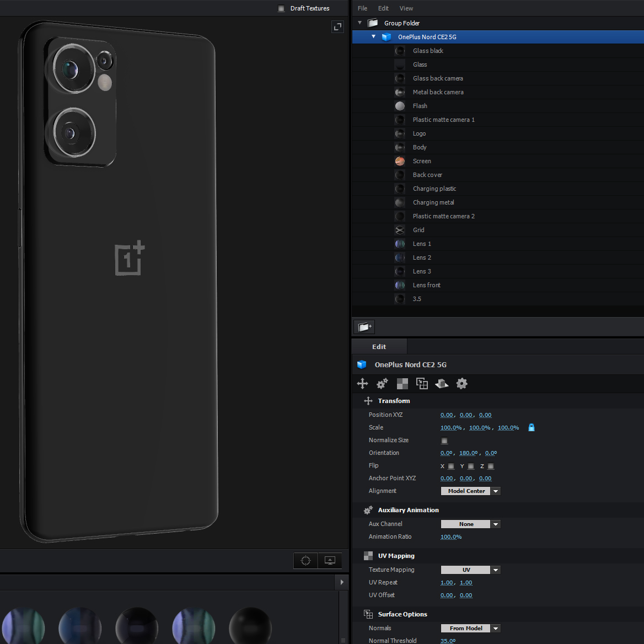Toggle the Flip Y checkbox

pos(471,466)
